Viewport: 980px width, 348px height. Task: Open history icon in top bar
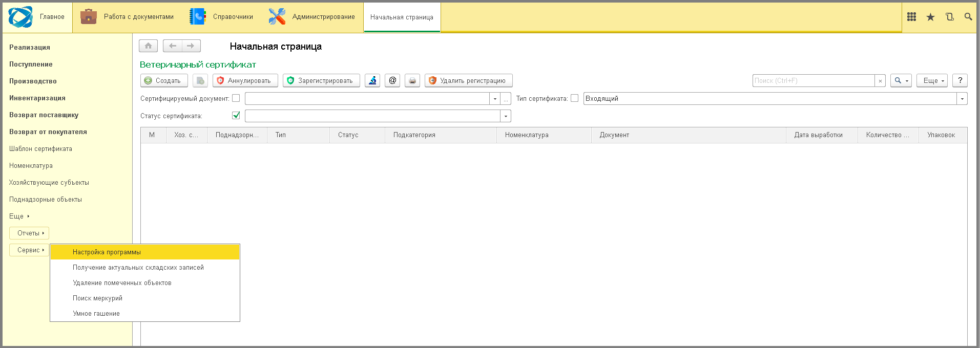click(949, 17)
